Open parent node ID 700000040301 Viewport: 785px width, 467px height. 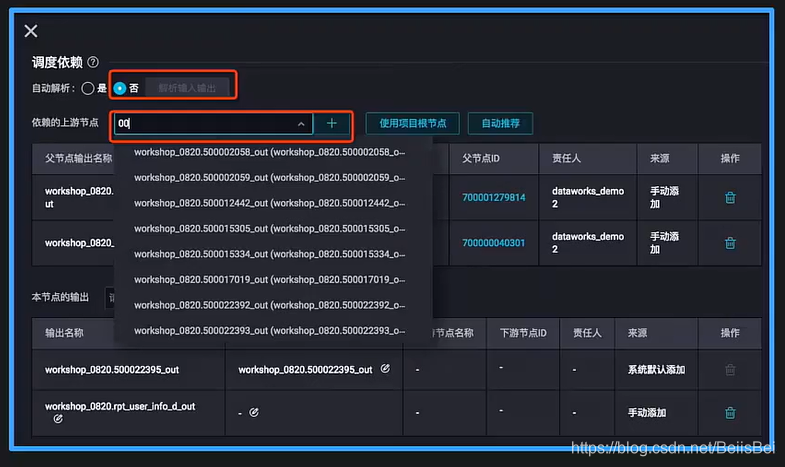[494, 243]
